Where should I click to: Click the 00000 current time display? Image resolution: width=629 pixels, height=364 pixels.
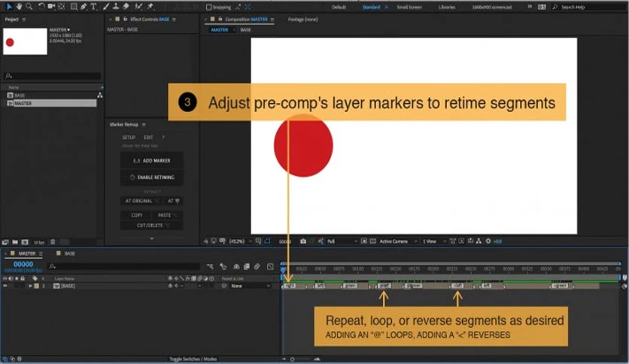(x=23, y=264)
